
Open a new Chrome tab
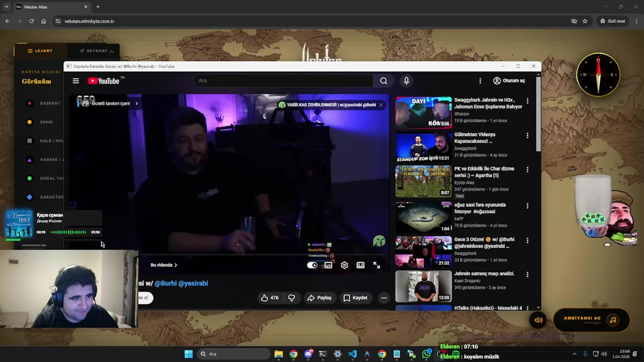[98, 7]
